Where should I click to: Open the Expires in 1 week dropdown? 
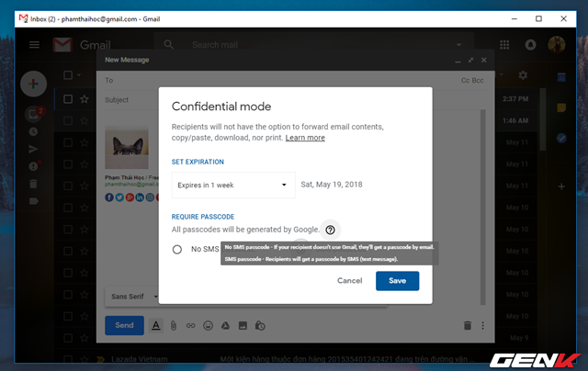click(233, 185)
